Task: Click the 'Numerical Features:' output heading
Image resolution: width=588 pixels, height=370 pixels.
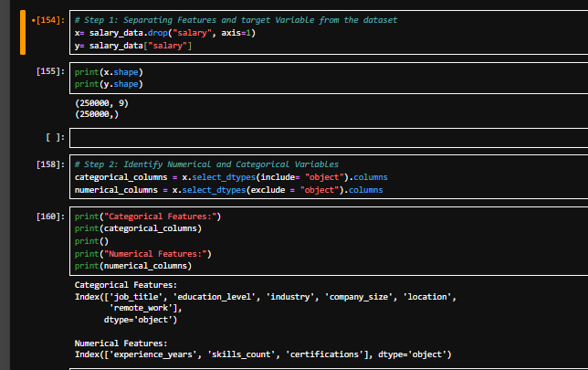Action: [x=121, y=344]
